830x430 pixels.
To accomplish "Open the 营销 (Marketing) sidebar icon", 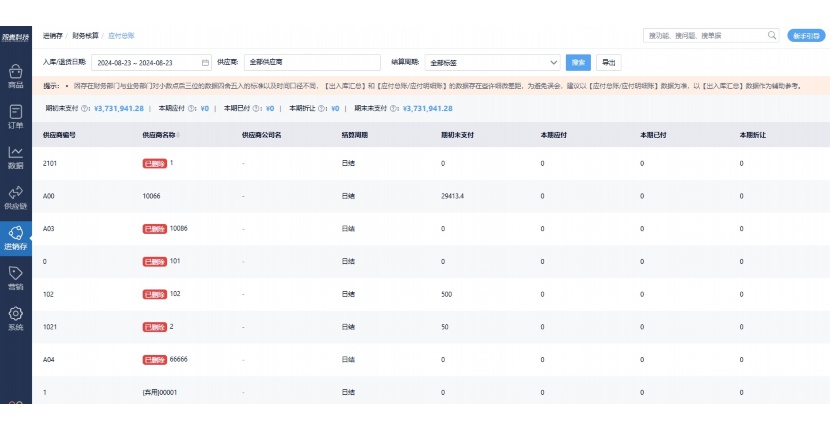I will point(15,277).
